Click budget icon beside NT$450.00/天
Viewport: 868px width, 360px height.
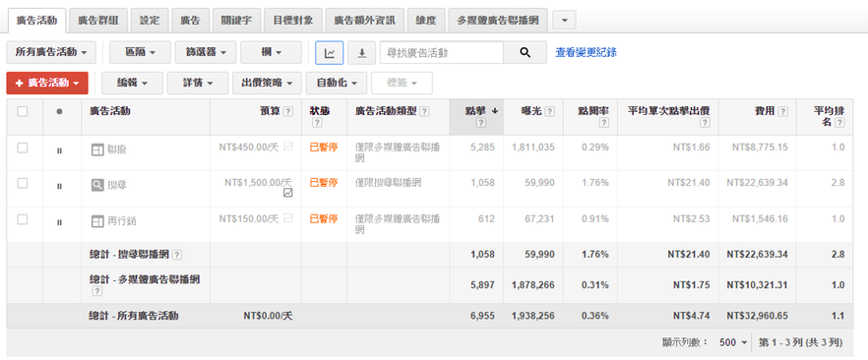pyautogui.click(x=287, y=147)
